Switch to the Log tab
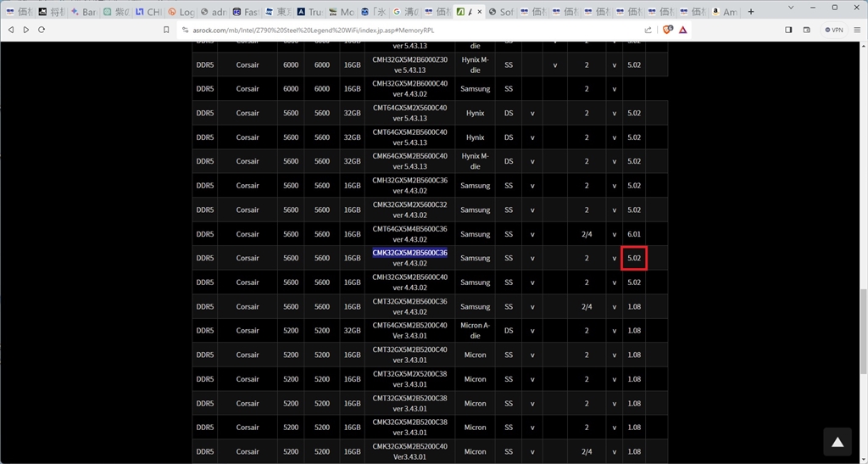Image resolution: width=868 pixels, height=464 pixels. click(181, 12)
